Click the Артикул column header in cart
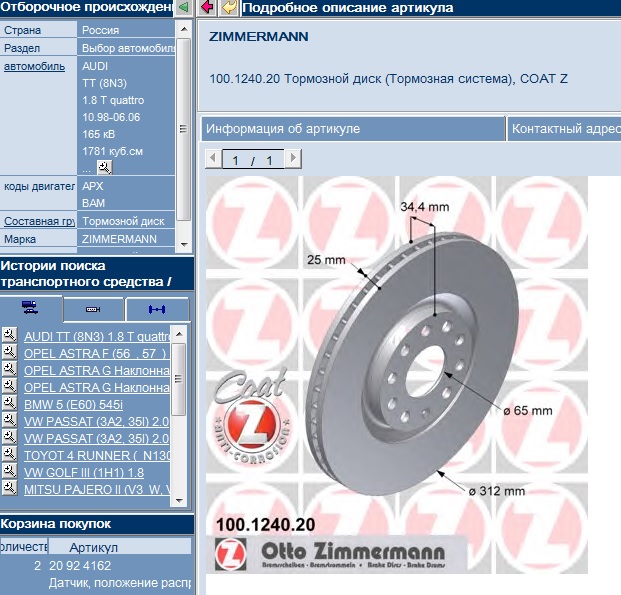 pyautogui.click(x=120, y=547)
